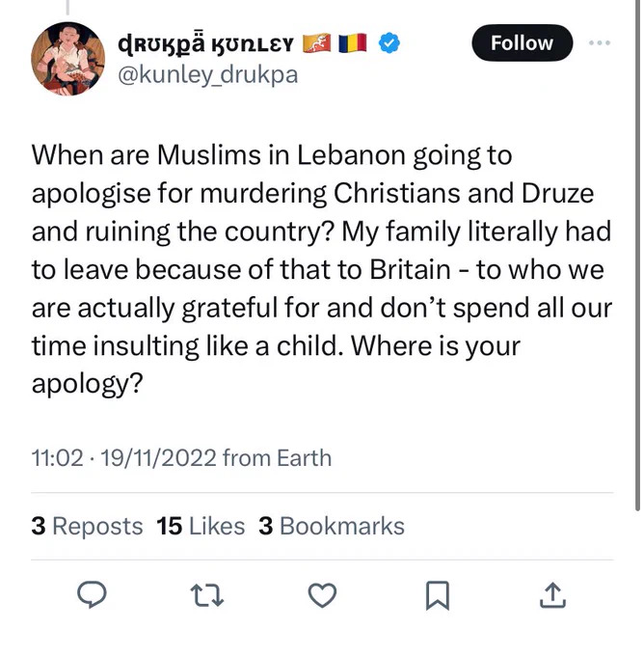644x656 pixels.
Task: Like the tweet with the heart icon
Action: coord(323,596)
